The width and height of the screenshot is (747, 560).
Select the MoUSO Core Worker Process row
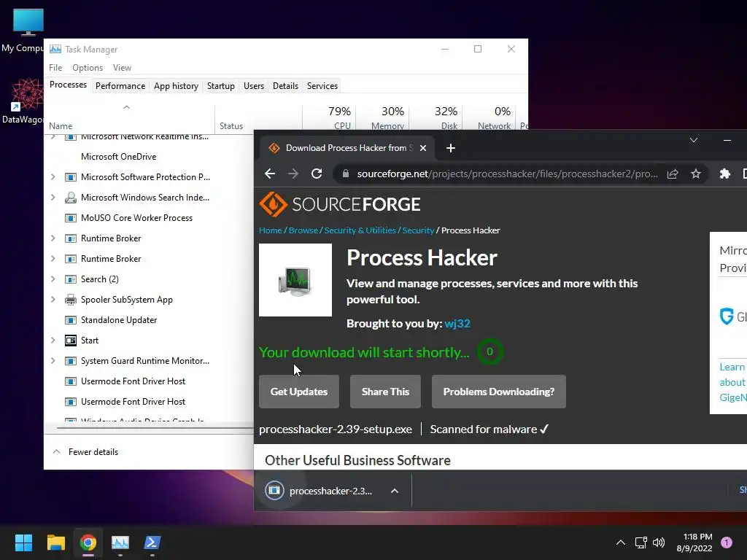[x=149, y=218]
